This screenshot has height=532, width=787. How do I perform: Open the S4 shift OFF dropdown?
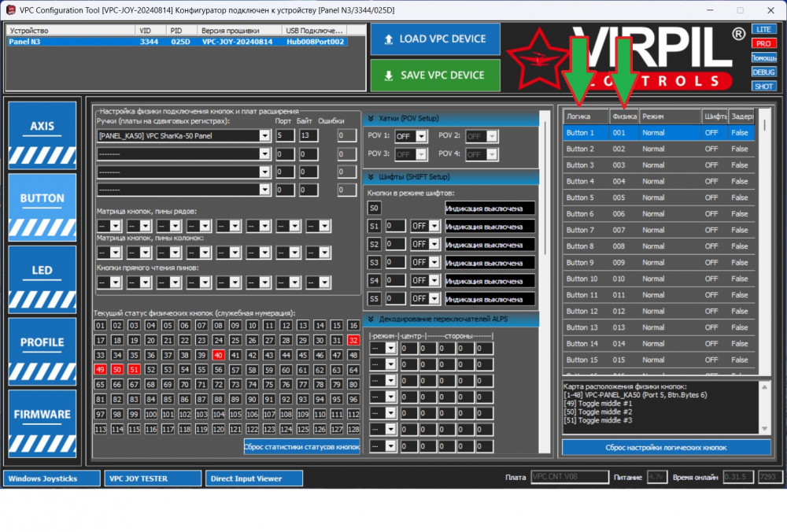point(434,280)
